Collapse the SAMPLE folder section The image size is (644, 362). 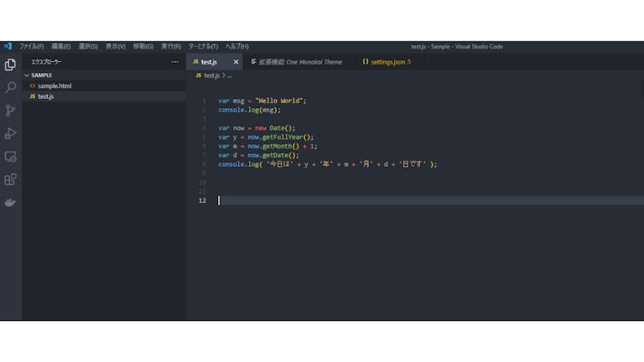point(27,75)
